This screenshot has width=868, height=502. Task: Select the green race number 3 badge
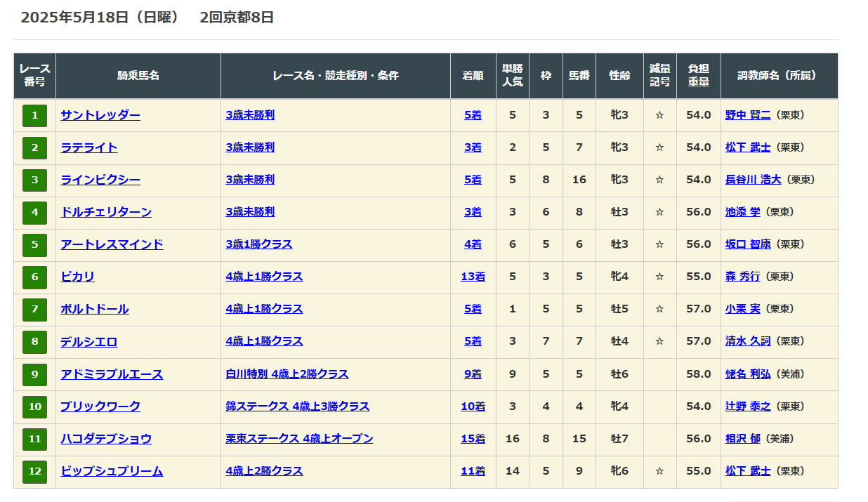(x=34, y=180)
